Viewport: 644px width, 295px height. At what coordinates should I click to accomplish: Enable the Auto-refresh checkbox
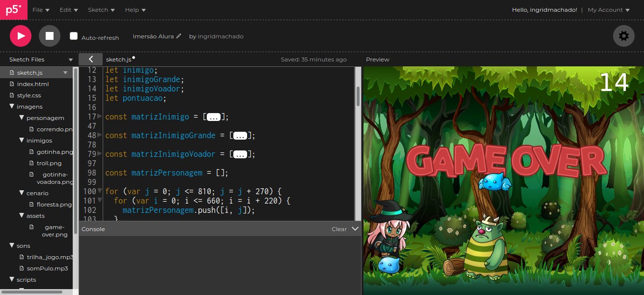[x=74, y=36]
